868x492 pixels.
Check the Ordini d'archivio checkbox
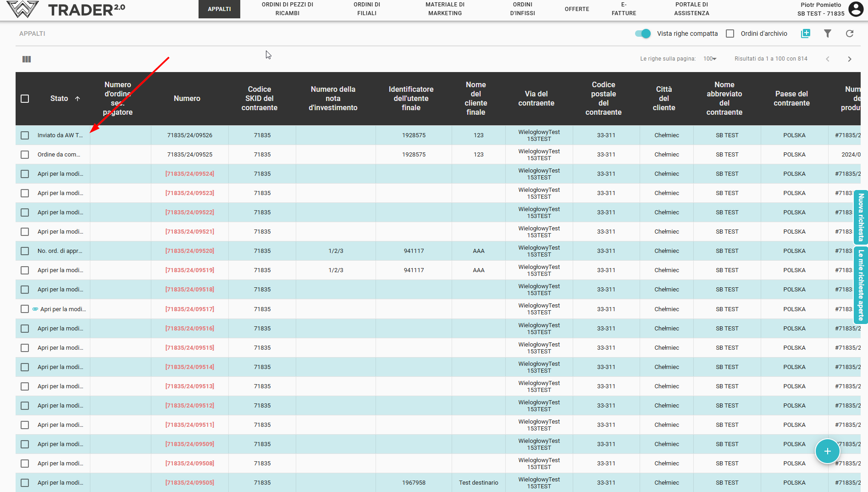(x=730, y=34)
